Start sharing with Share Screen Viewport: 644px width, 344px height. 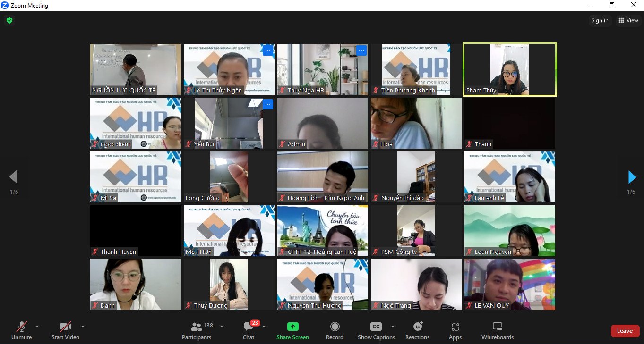coord(292,331)
